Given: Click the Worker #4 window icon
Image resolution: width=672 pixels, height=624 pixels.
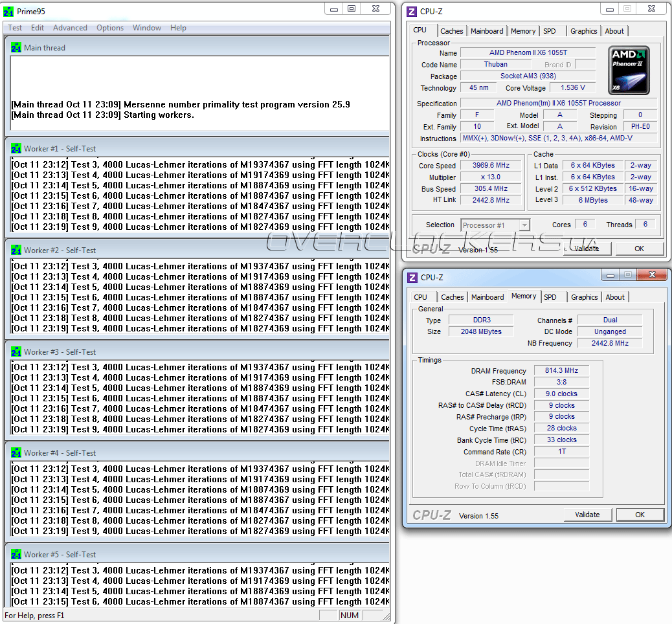Looking at the screenshot, I should coord(16,453).
